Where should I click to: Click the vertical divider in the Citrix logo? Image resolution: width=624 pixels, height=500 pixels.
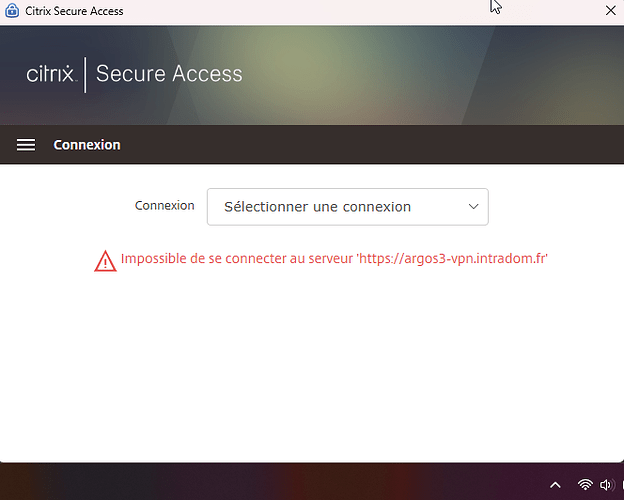pyautogui.click(x=85, y=74)
